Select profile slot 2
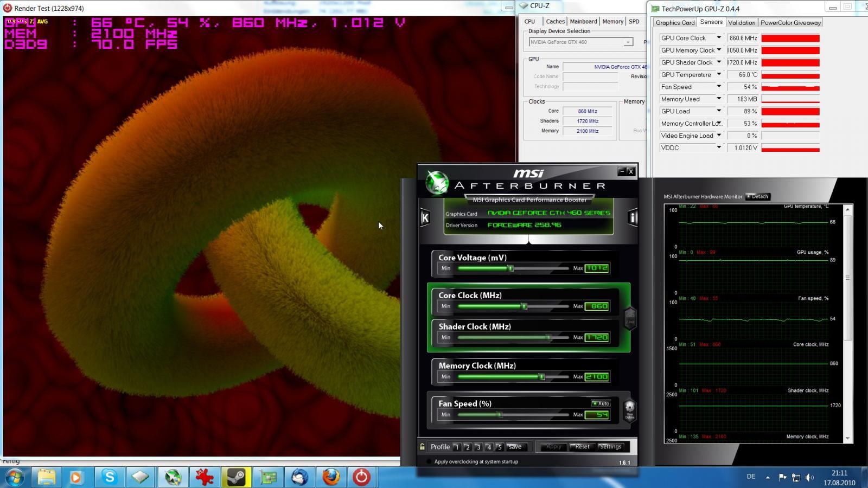 pos(468,447)
